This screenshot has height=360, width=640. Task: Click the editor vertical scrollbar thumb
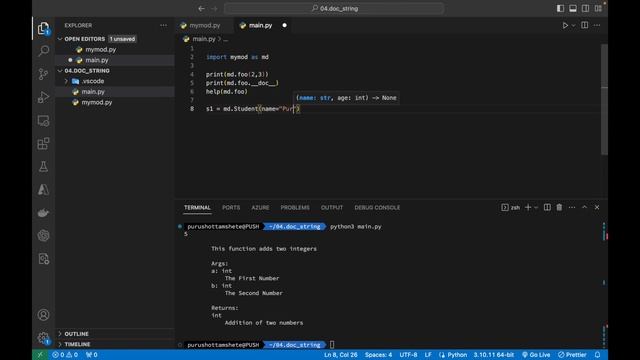(x=604, y=99)
